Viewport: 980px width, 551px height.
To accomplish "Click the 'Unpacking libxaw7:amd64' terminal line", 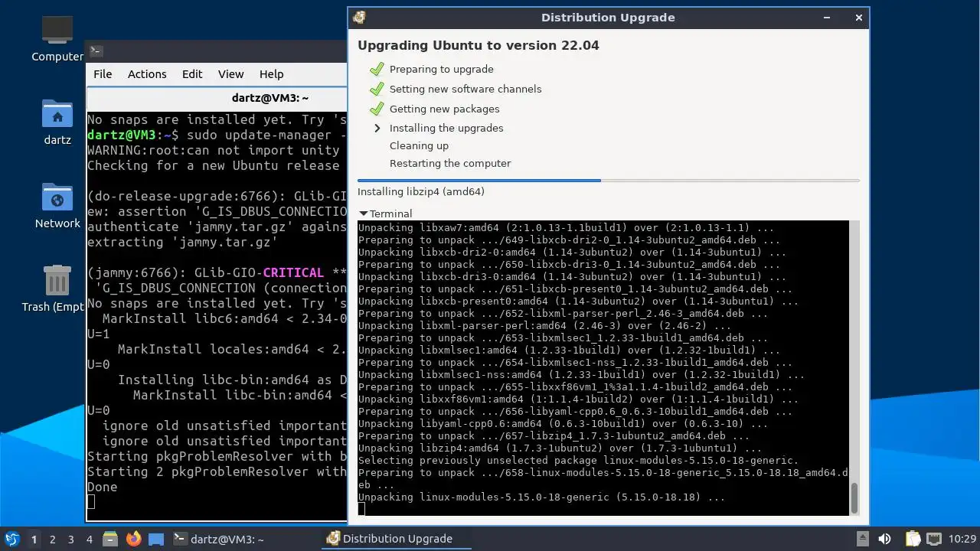I will tap(566, 228).
